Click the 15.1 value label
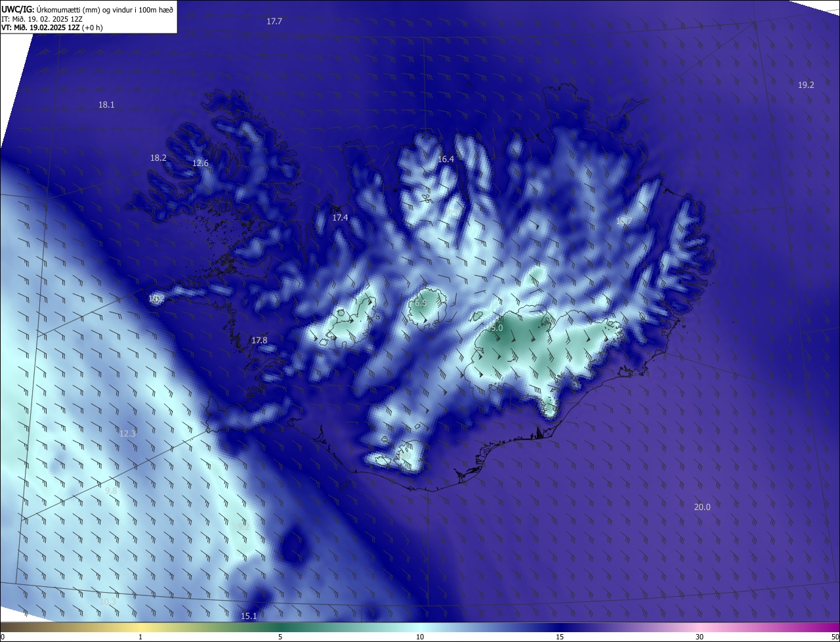Screen dimensions: 840x642 tap(249, 616)
